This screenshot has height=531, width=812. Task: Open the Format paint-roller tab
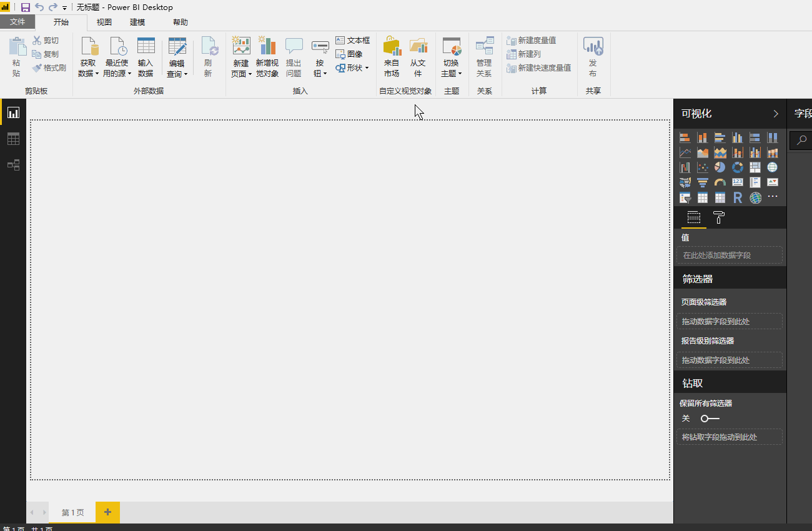719,217
